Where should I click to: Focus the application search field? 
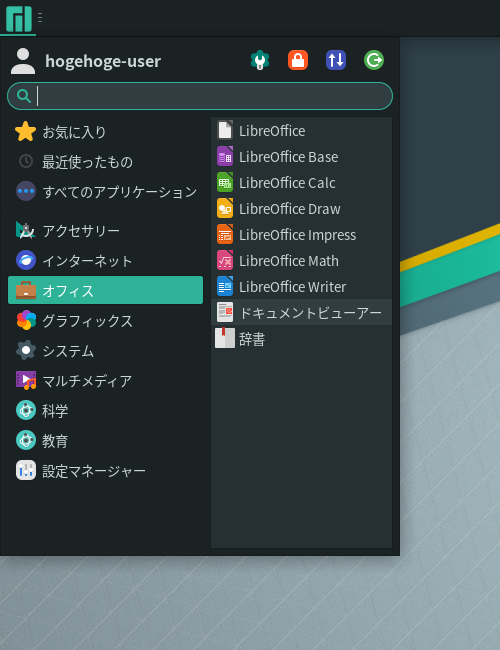pyautogui.click(x=200, y=96)
